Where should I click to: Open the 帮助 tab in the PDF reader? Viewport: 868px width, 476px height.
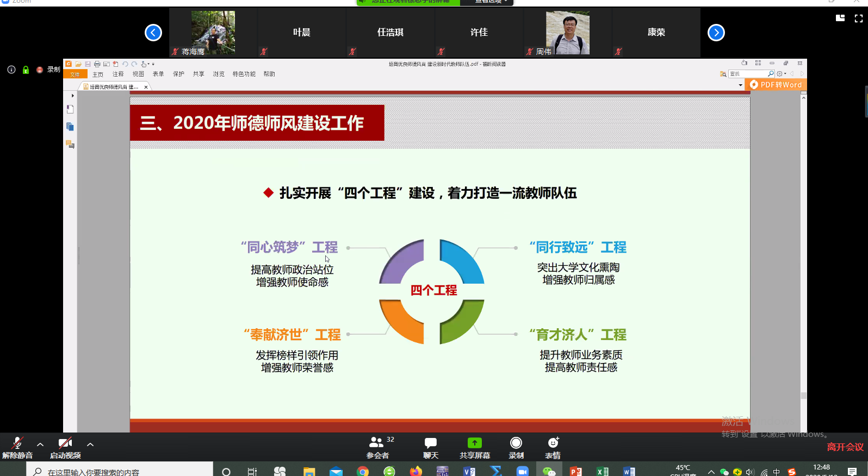(x=269, y=74)
